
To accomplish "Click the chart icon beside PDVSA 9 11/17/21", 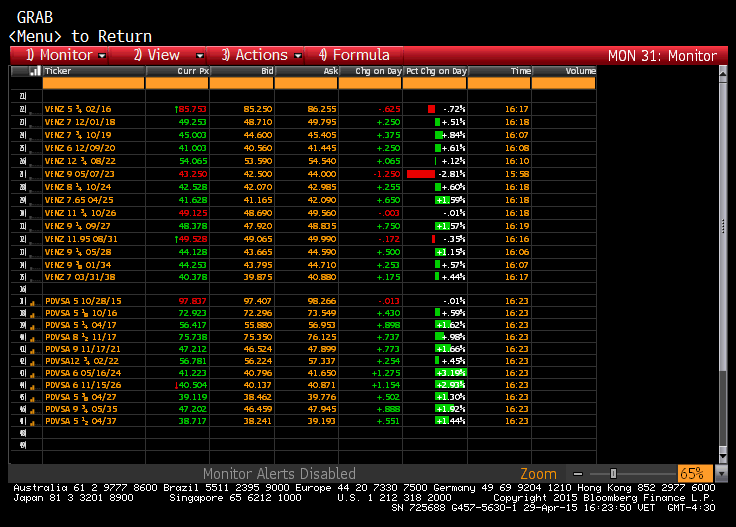I will (x=32, y=351).
